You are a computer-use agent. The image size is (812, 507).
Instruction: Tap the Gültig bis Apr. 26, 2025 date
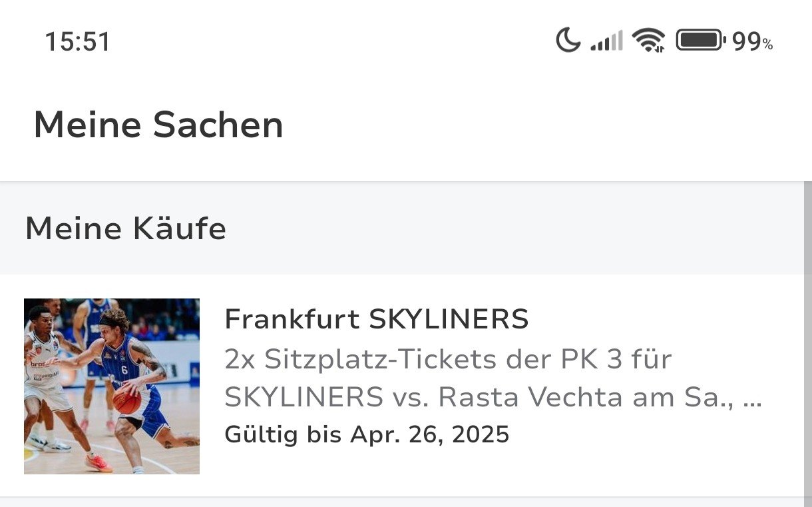click(367, 434)
